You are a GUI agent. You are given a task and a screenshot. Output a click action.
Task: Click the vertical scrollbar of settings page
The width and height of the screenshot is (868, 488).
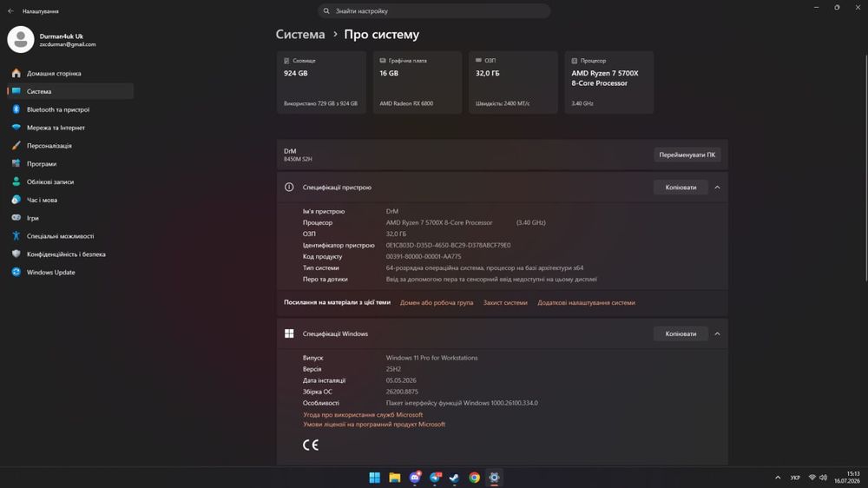coord(865,166)
